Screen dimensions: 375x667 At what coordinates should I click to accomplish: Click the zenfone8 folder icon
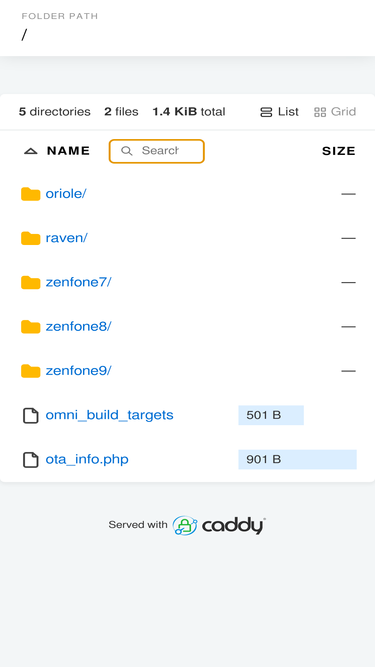pos(31,327)
